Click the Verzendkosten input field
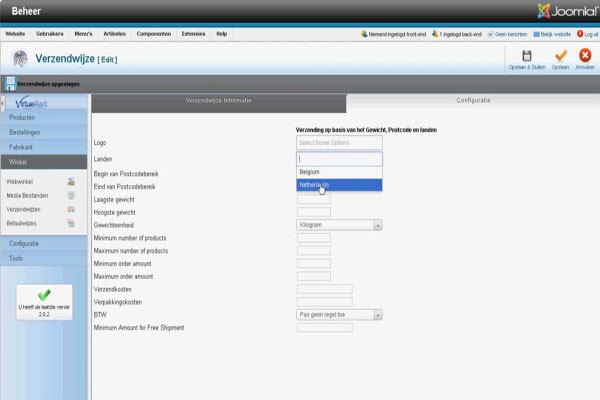 point(324,288)
